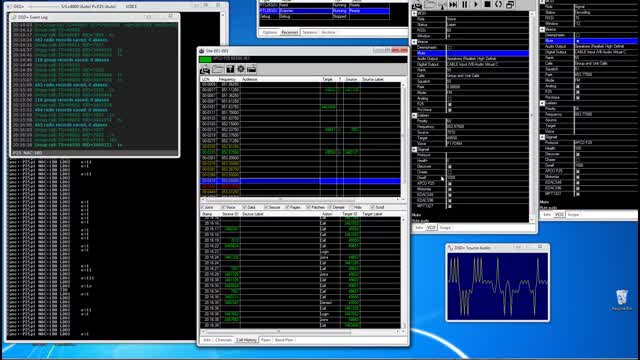640x360 pixels.
Task: Click the Source Label column header
Action: [x=373, y=79]
